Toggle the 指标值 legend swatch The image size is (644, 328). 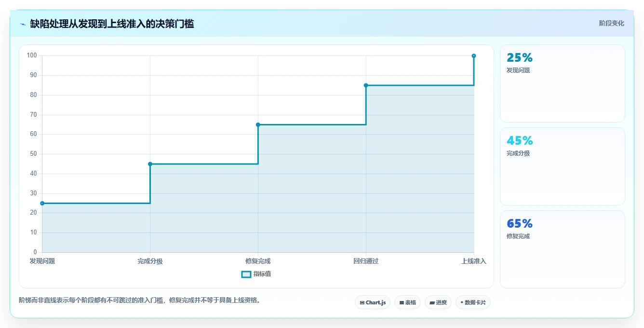(246, 274)
